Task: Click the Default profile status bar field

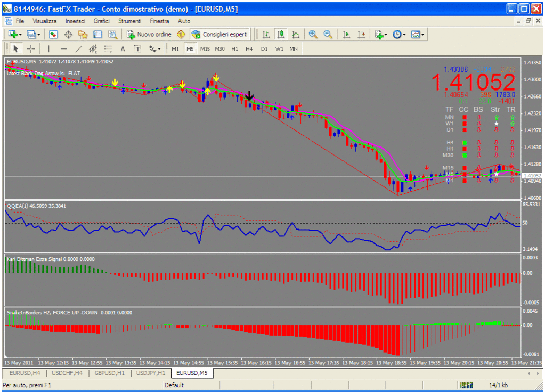Action: 191,385
